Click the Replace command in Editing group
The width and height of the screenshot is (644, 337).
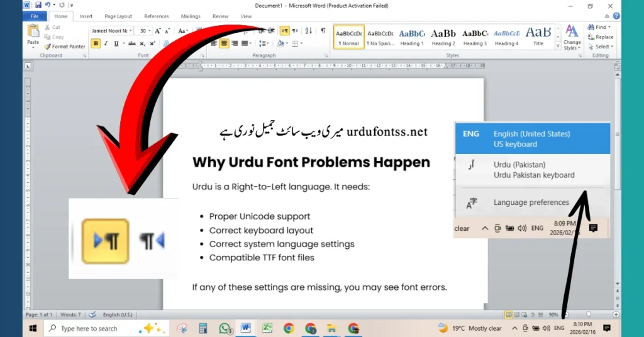click(x=601, y=37)
